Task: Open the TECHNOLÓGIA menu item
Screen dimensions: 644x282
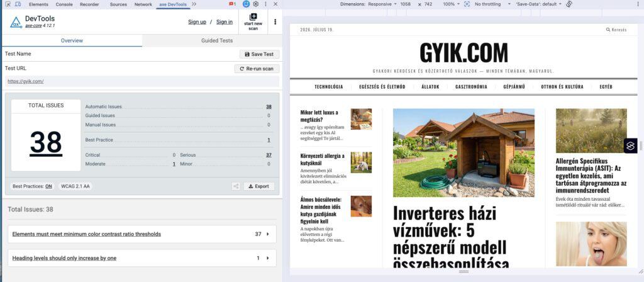Action: [x=328, y=87]
